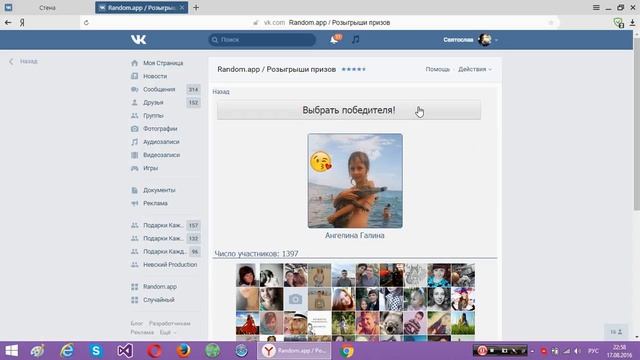The width and height of the screenshot is (640, 360).
Task: Open Skype from the taskbar
Action: (x=96, y=351)
